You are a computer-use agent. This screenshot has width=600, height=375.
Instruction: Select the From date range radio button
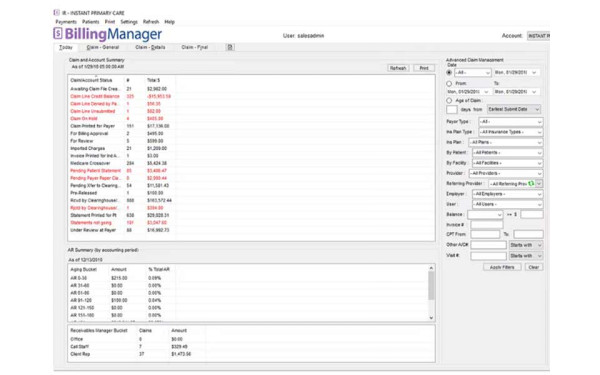pos(449,83)
